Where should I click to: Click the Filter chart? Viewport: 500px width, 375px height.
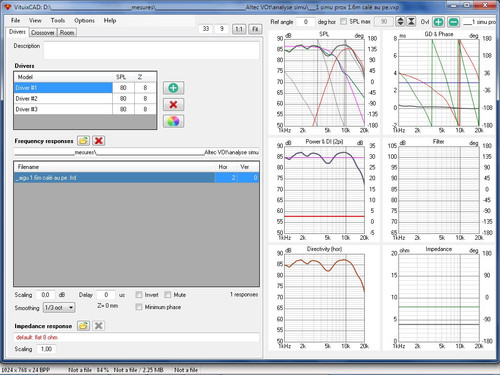pos(439,190)
